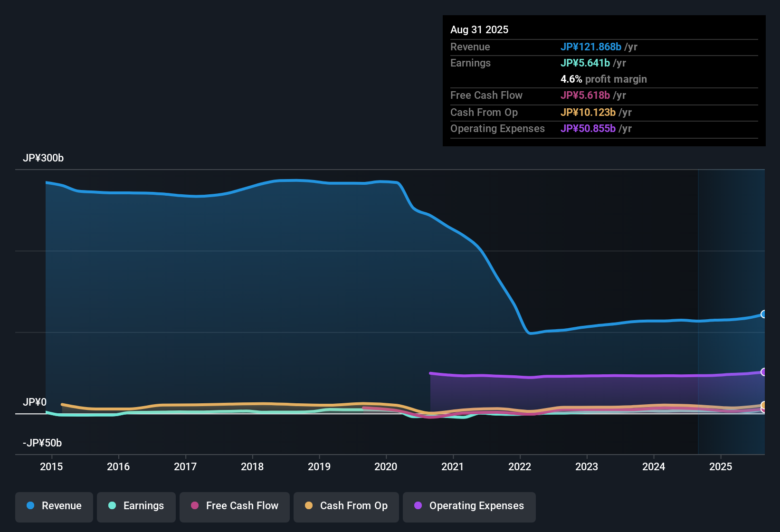Screen dimensions: 780x532
Task: Click the 2021 x-axis label
Action: (453, 466)
